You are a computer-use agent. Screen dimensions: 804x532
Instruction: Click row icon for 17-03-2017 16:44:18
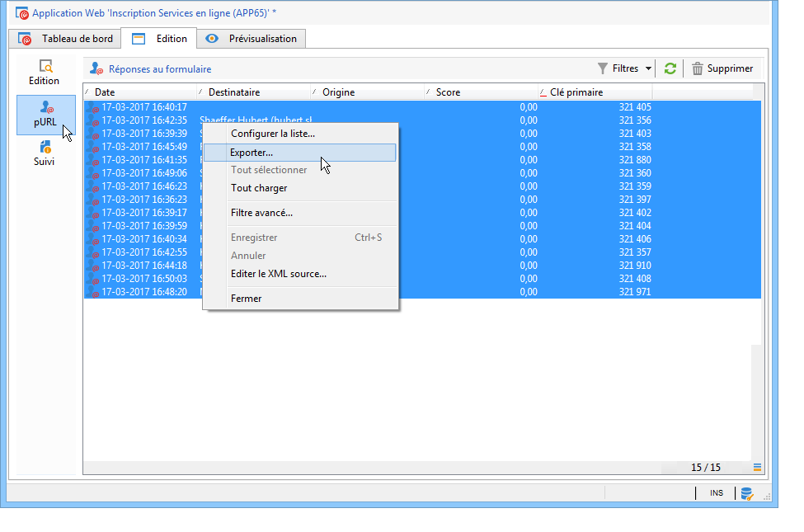pos(92,266)
